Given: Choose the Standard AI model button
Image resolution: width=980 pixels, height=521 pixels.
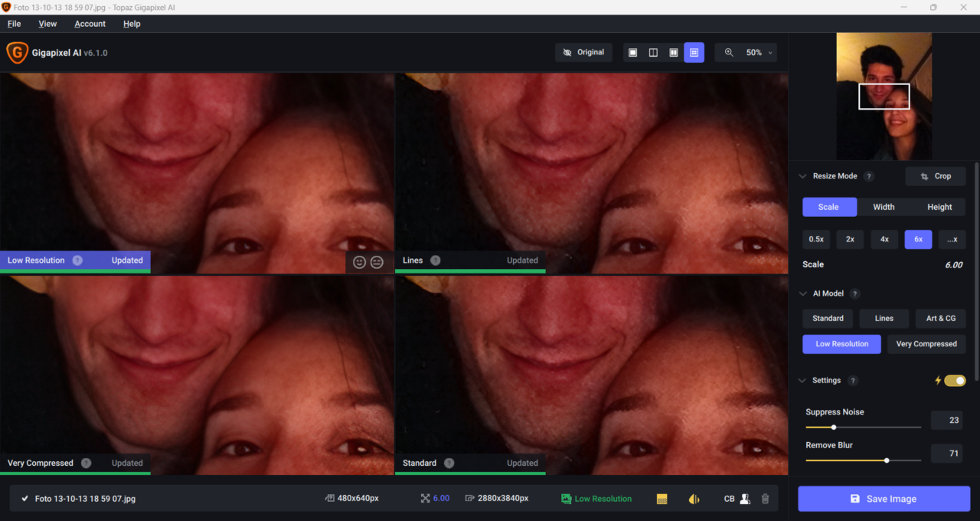Looking at the screenshot, I should [828, 319].
